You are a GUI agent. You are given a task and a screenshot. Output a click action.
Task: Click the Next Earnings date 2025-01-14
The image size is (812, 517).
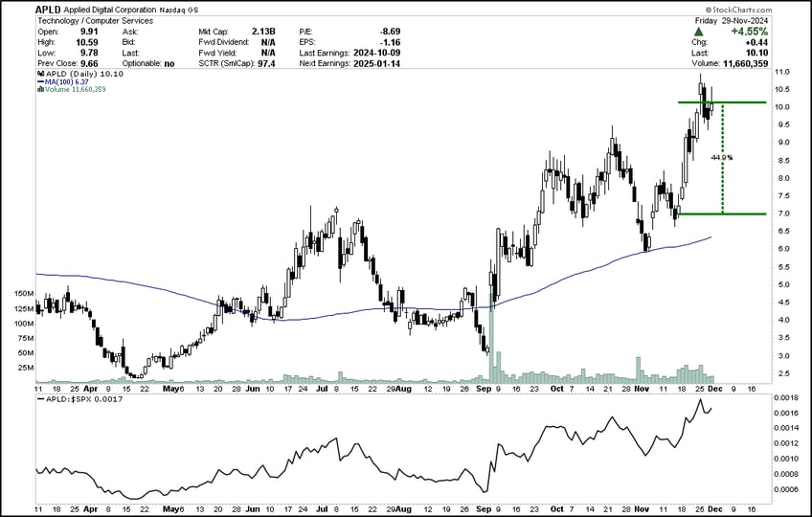pos(377,64)
